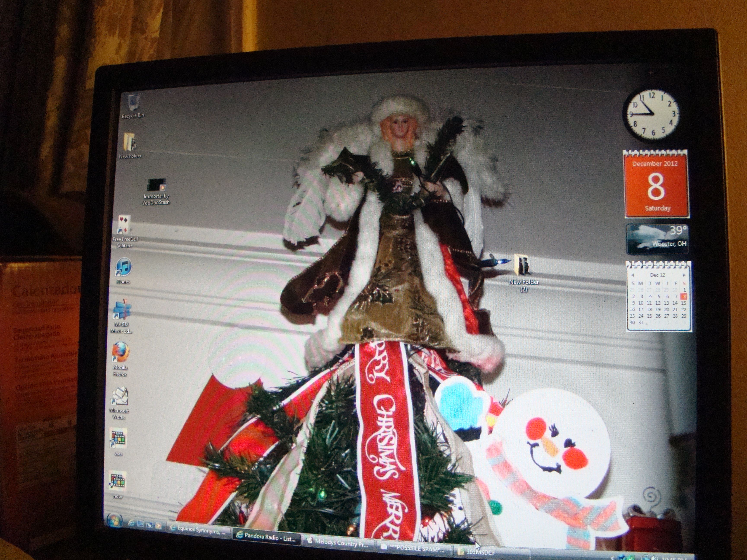Launch Internet Explorer from Quick Launch

131,523
